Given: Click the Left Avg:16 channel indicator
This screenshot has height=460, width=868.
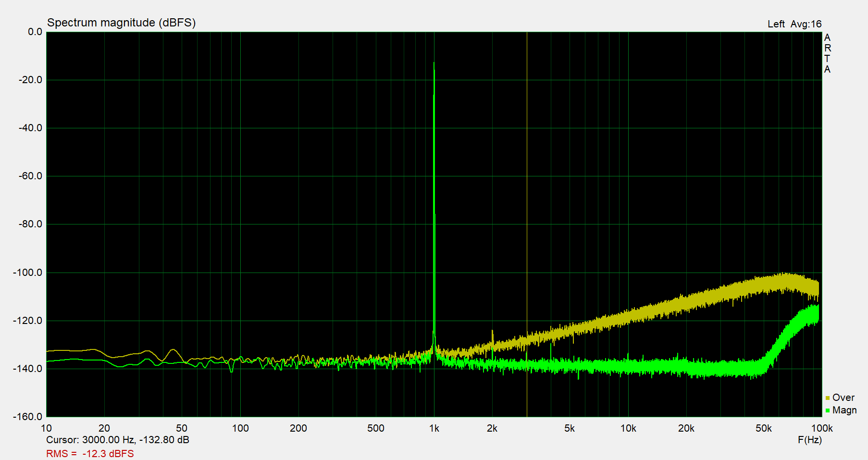Looking at the screenshot, I should click(794, 24).
